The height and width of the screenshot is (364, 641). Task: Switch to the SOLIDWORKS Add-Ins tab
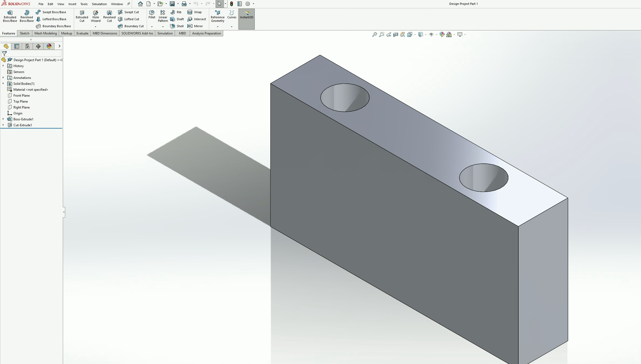click(x=137, y=33)
